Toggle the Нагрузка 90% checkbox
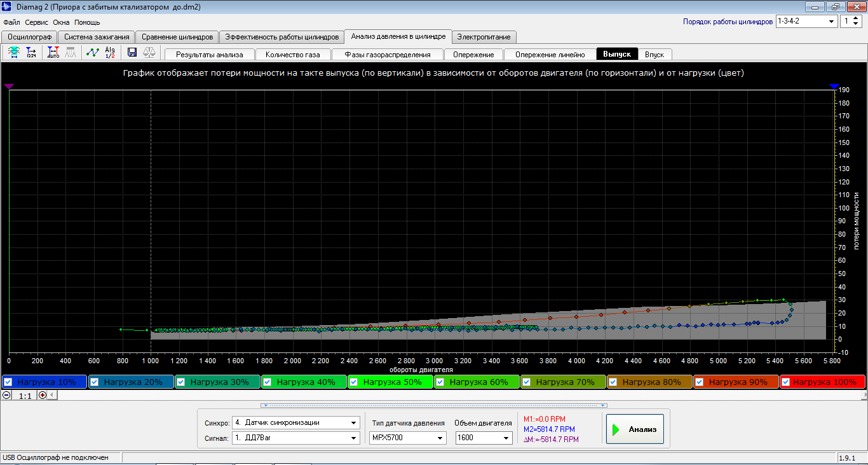Image resolution: width=868 pixels, height=465 pixels. click(x=699, y=382)
